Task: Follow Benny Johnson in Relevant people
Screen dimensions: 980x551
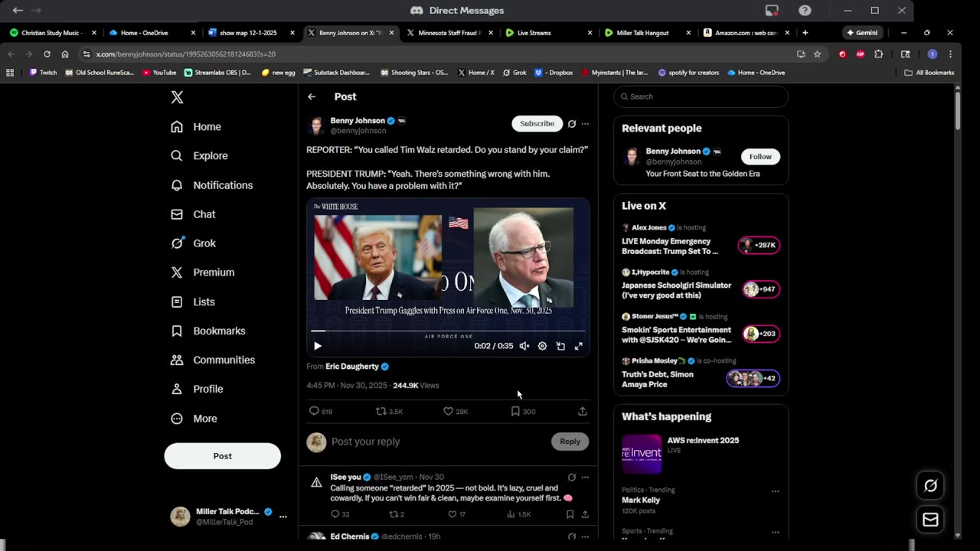Action: (x=760, y=156)
